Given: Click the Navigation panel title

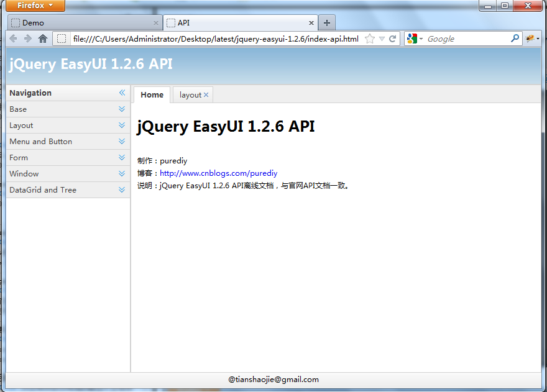Looking at the screenshot, I should 30,93.
